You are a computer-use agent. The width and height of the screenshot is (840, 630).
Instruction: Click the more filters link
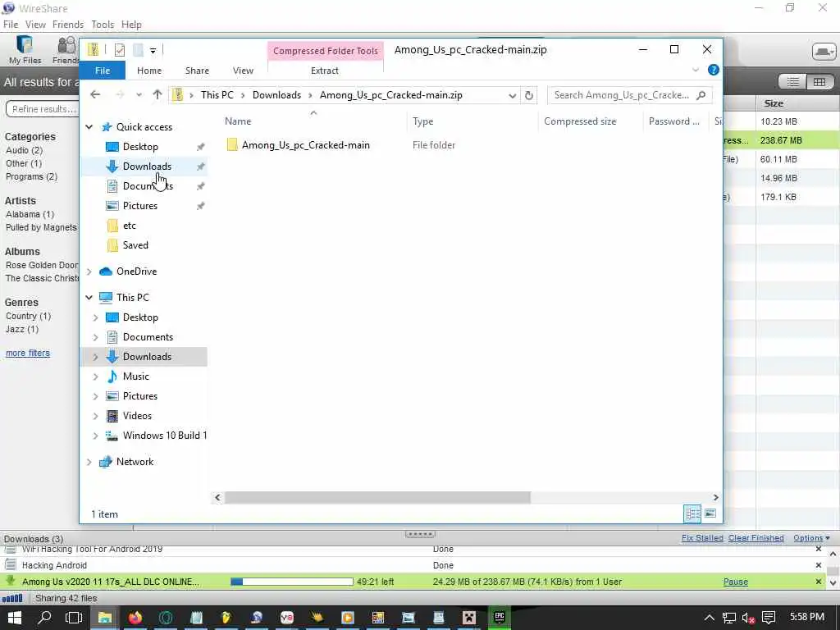pos(28,354)
